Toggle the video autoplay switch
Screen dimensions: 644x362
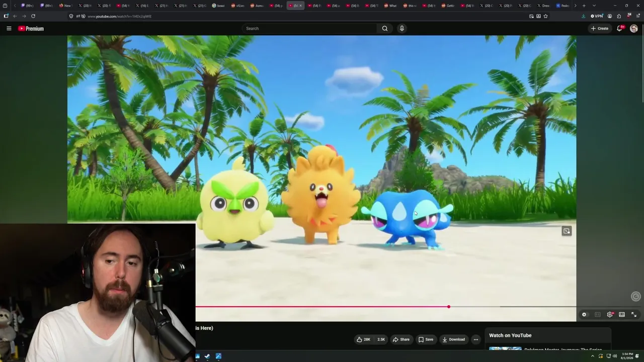(584, 315)
